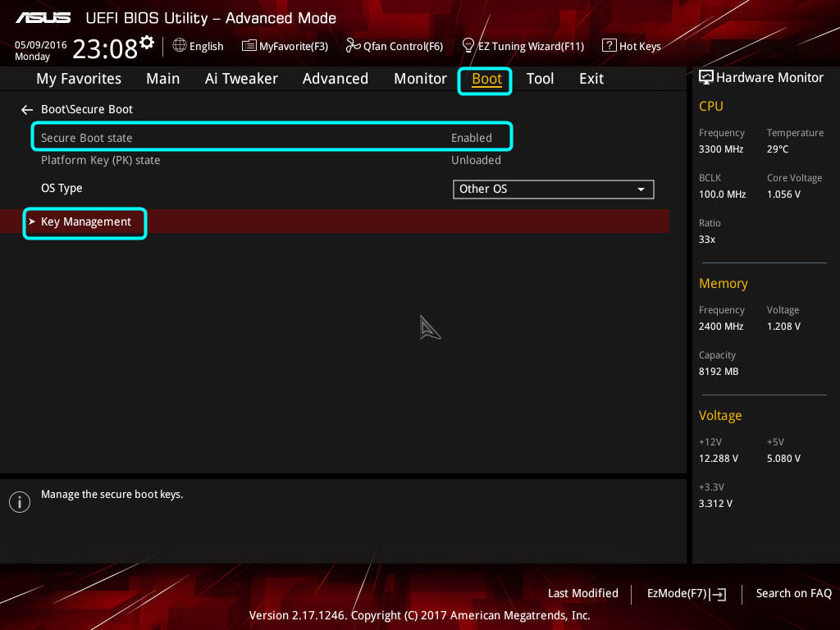
Task: Open Qfan Control fan icon
Action: tap(353, 46)
